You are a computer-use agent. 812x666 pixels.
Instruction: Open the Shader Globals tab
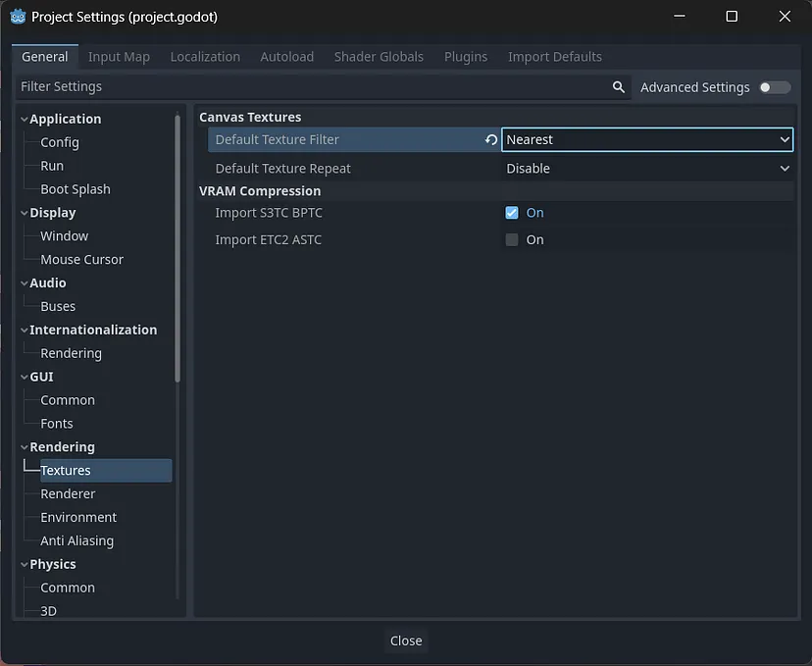379,57
